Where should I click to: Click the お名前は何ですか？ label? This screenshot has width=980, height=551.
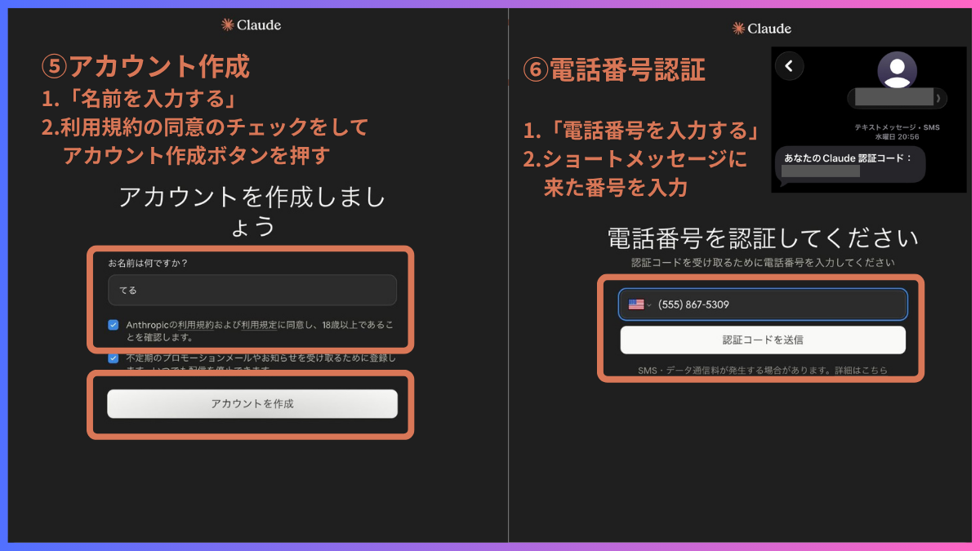(x=148, y=263)
